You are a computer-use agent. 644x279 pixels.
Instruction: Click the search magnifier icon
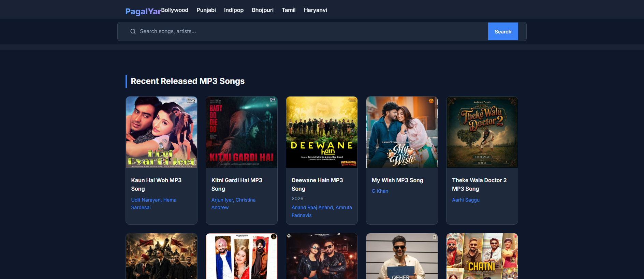point(133,31)
